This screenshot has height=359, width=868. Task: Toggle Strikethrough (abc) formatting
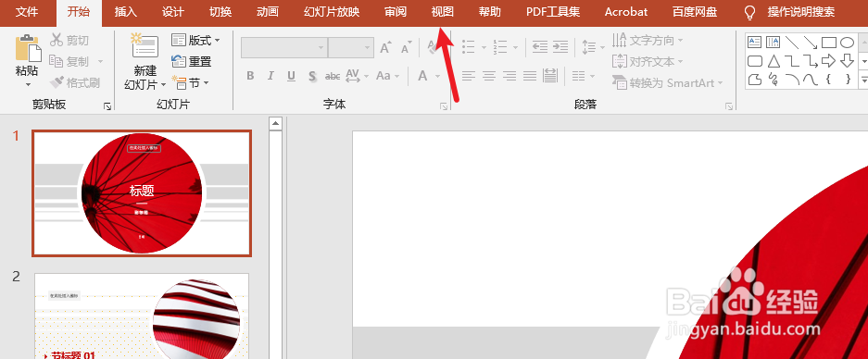pyautogui.click(x=333, y=76)
